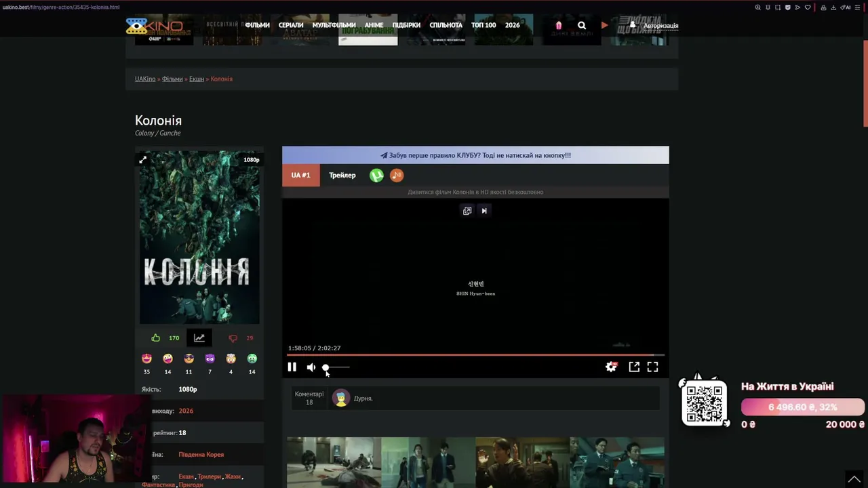Expand the Колонія poster image
Screen dimensions: 868x488
point(142,160)
